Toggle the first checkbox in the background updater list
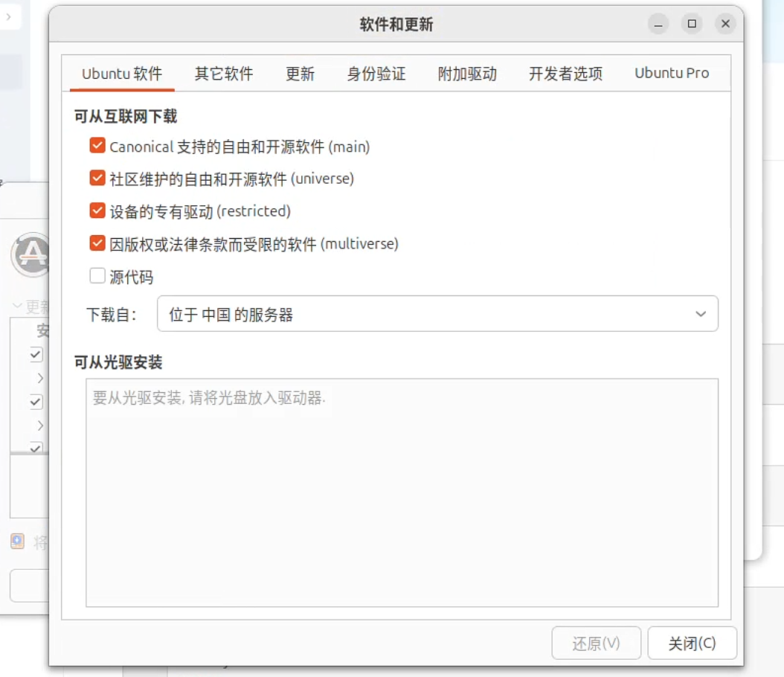This screenshot has width=784, height=677. [x=36, y=355]
